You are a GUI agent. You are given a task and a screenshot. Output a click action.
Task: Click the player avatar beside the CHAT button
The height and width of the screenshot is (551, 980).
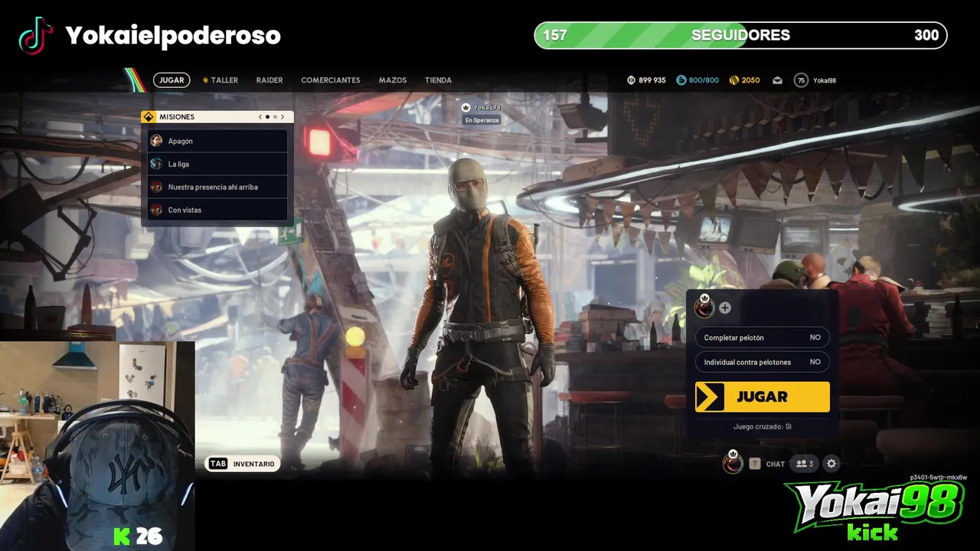click(733, 462)
